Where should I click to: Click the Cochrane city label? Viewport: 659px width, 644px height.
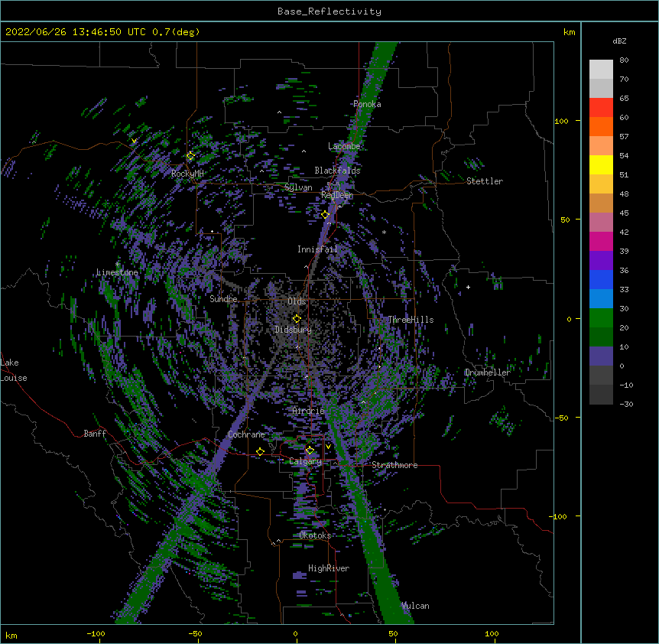[x=246, y=434]
